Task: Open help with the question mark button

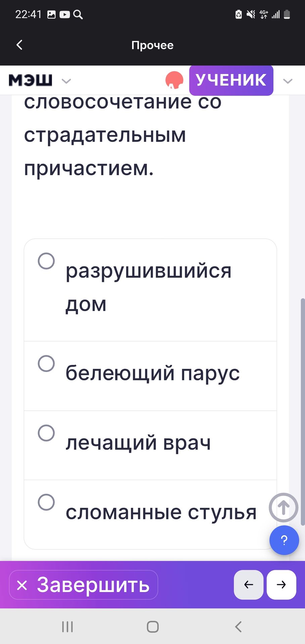Action: (x=284, y=540)
